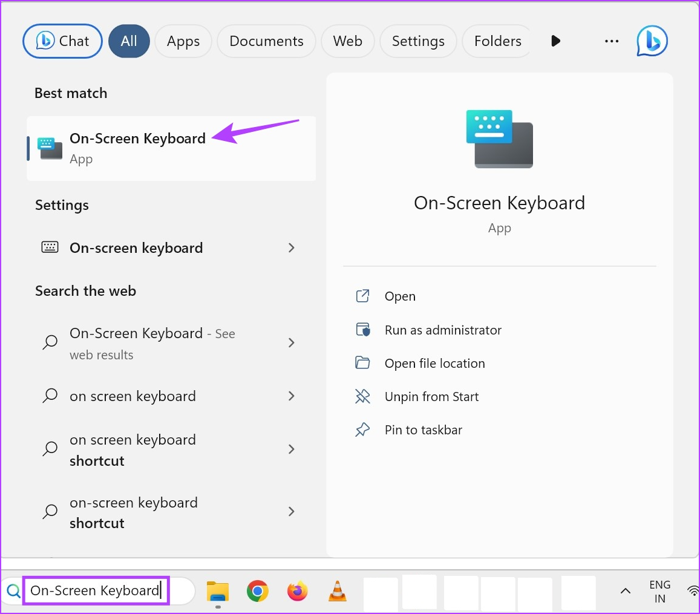Choose Unpin from Start
Viewport: 700px width, 614px height.
[x=432, y=397]
